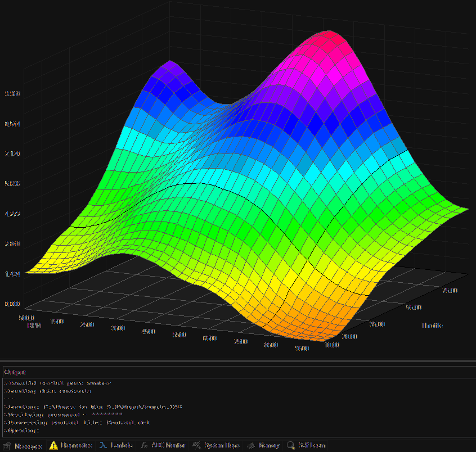Image resolution: width=476 pixels, height=452 pixels.
Task: Click the RPM axis label
Action: [33, 325]
